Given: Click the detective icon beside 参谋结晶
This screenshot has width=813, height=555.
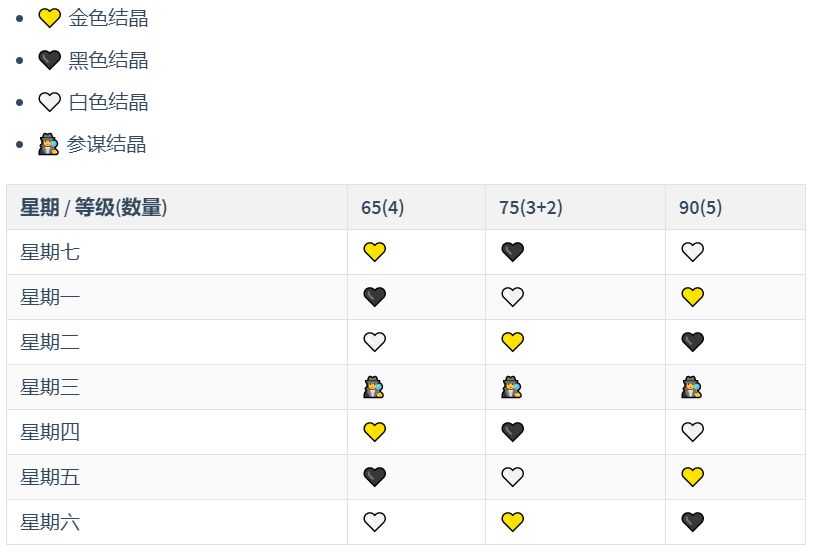Looking at the screenshot, I should (48, 145).
